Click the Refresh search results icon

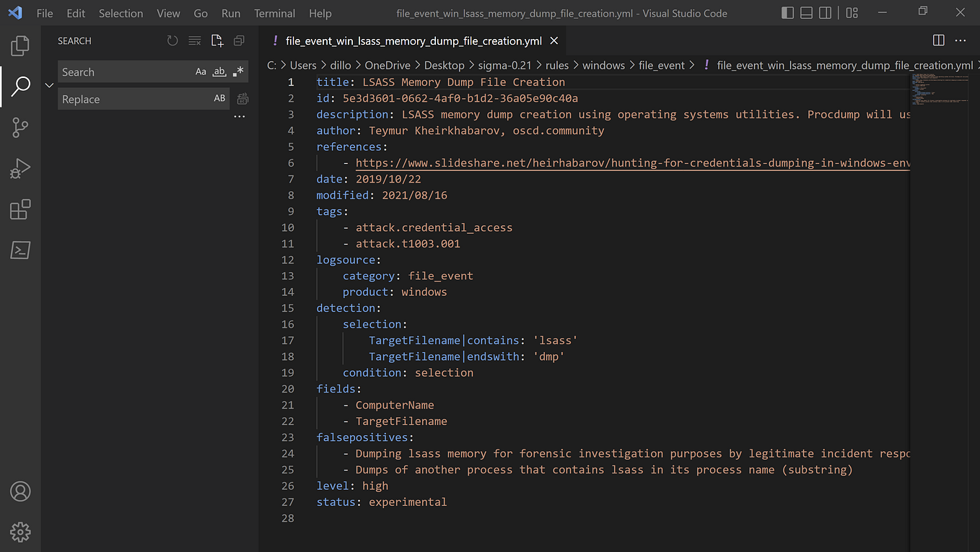pos(172,40)
